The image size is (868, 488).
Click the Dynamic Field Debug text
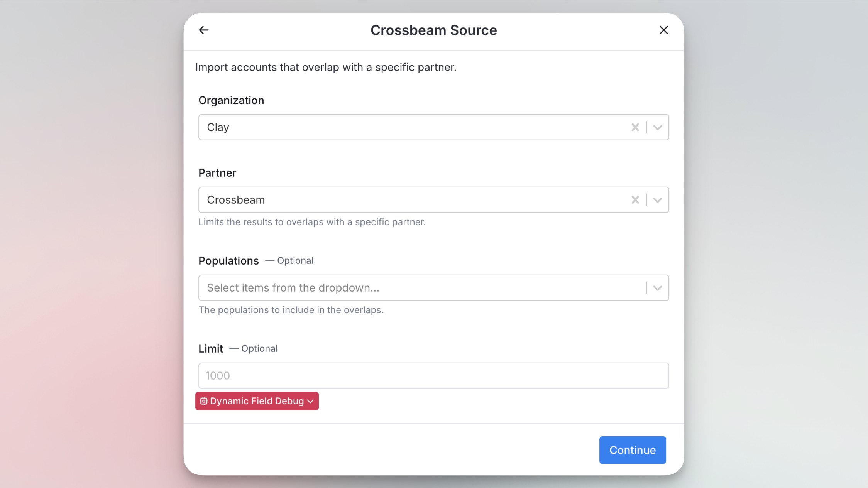pyautogui.click(x=257, y=401)
